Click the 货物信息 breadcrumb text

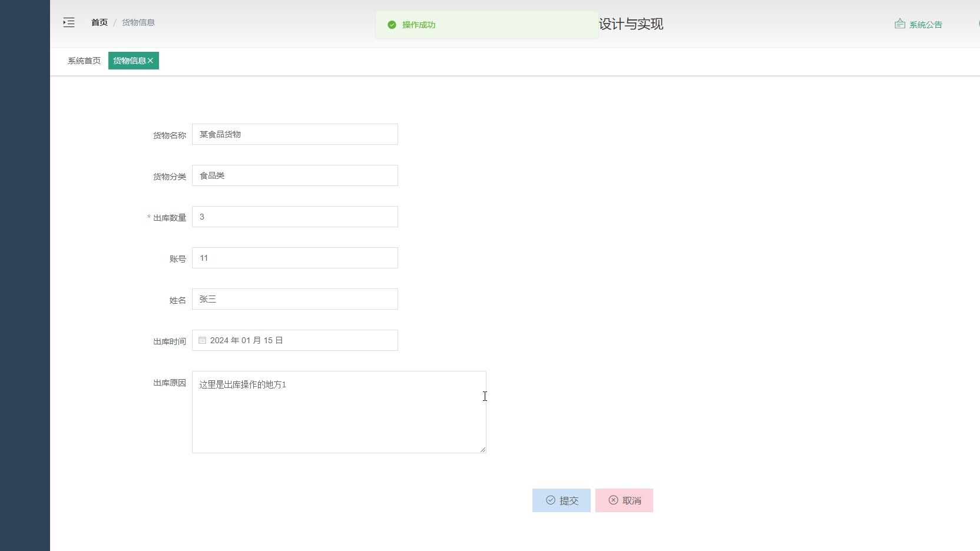[x=138, y=22]
